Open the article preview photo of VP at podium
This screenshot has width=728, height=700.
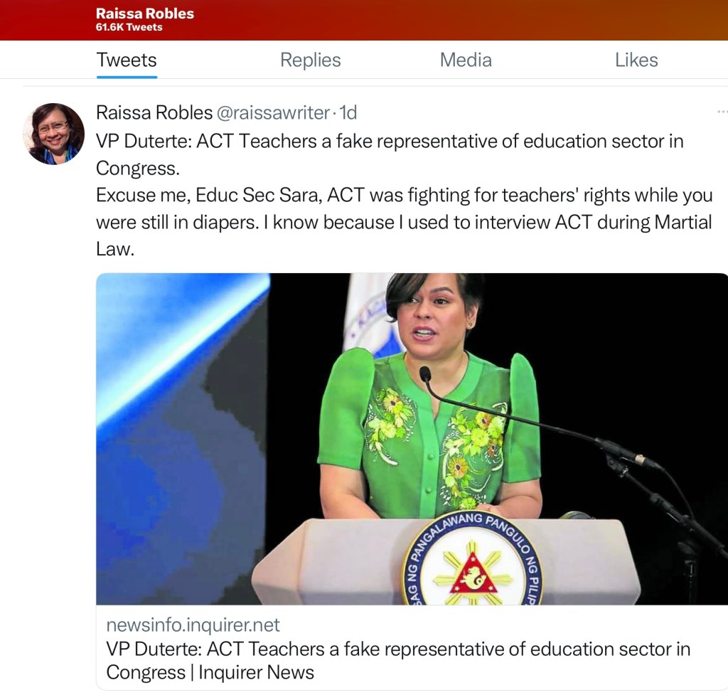click(412, 438)
